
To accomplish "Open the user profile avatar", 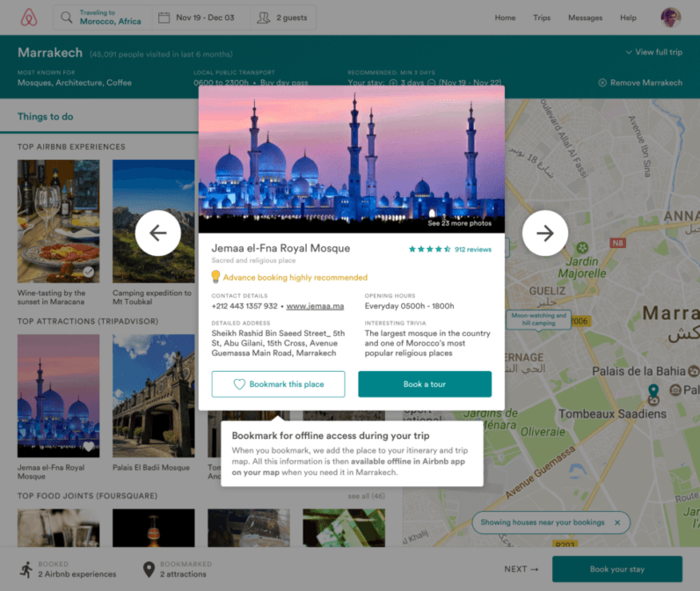I will point(671,18).
